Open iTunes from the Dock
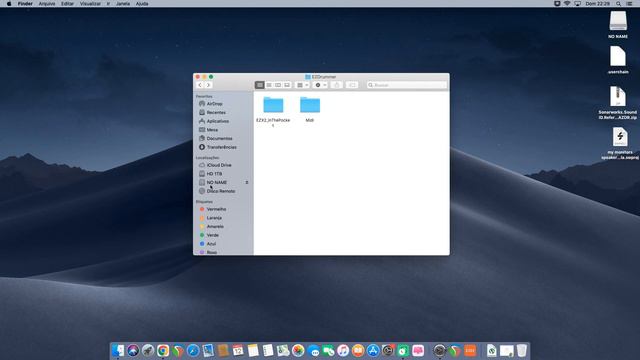 pyautogui.click(x=343, y=351)
